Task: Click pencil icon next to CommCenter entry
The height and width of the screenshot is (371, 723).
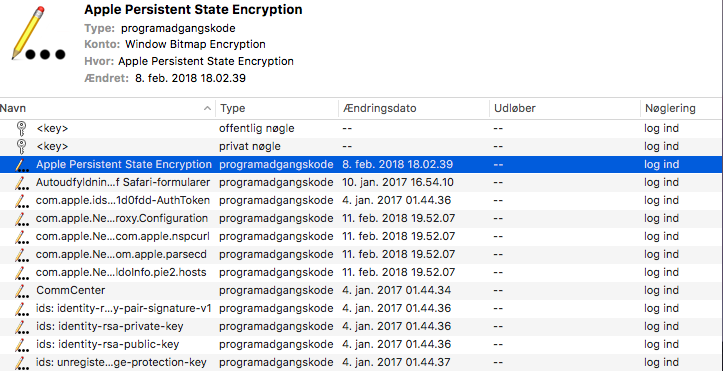Action: 21,290
